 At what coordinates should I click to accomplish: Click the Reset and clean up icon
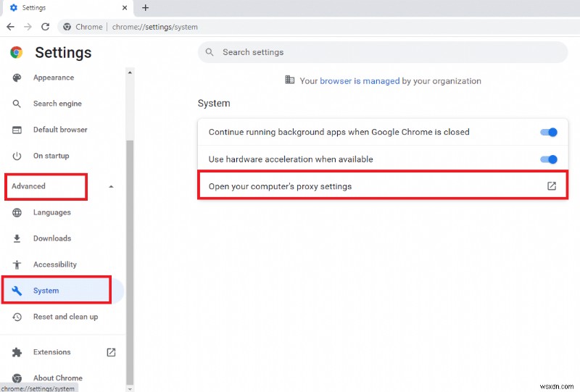click(17, 317)
